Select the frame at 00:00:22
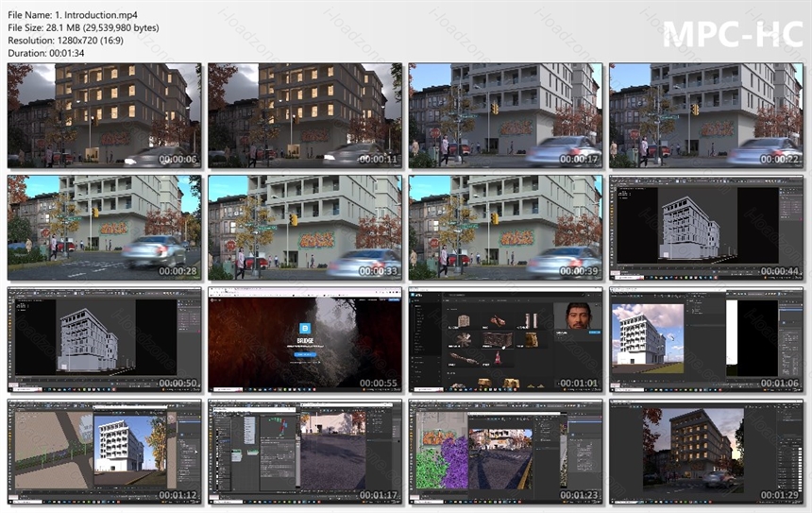Screen dimensions: 812x513 point(706,115)
